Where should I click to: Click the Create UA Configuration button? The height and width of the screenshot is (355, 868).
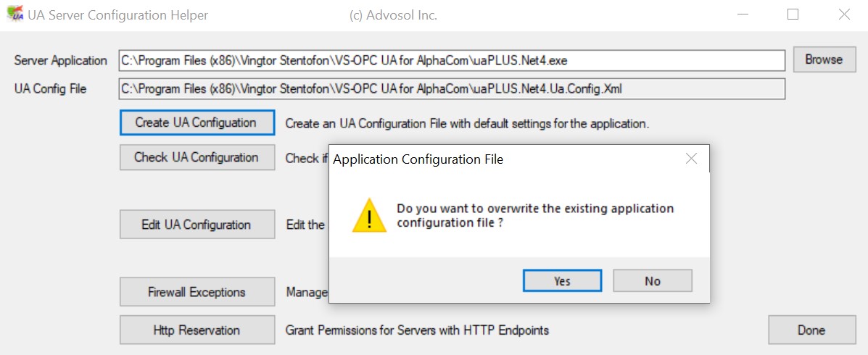tap(197, 123)
